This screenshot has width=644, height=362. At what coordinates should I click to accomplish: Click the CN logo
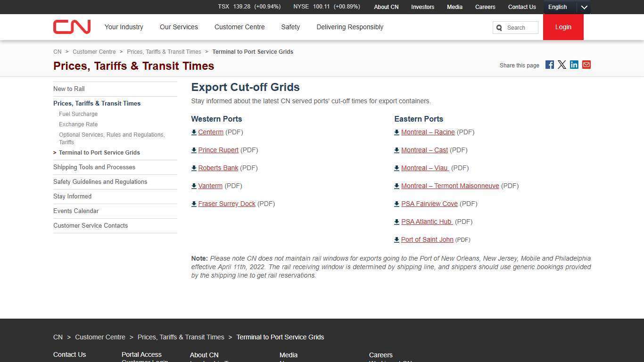click(72, 27)
